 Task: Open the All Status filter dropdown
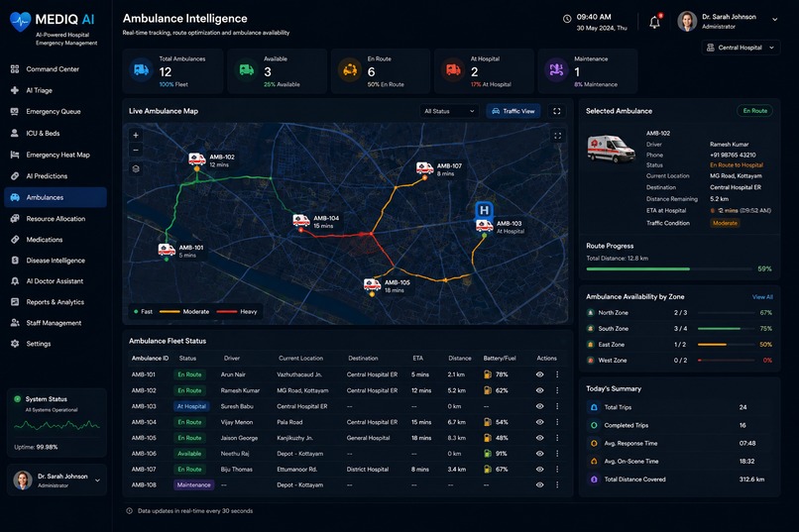[449, 111]
